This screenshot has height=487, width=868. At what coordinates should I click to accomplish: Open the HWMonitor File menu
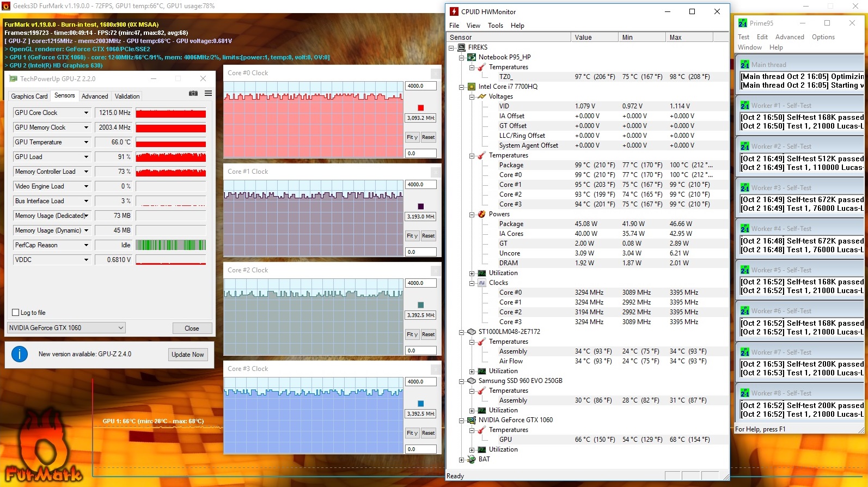454,26
